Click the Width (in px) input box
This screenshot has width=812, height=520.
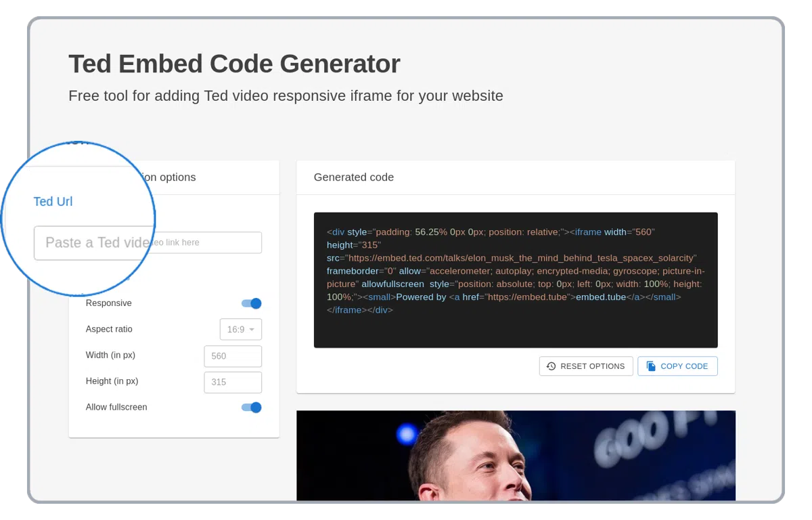233,356
